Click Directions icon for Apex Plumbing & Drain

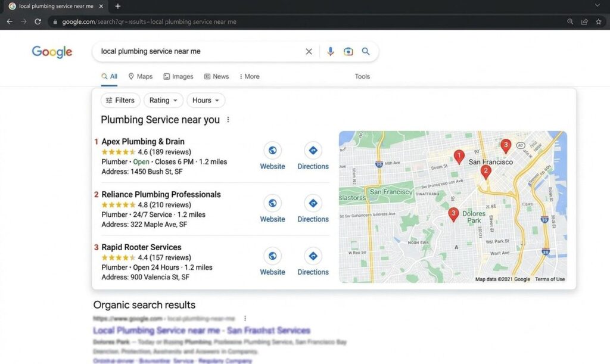pyautogui.click(x=313, y=151)
